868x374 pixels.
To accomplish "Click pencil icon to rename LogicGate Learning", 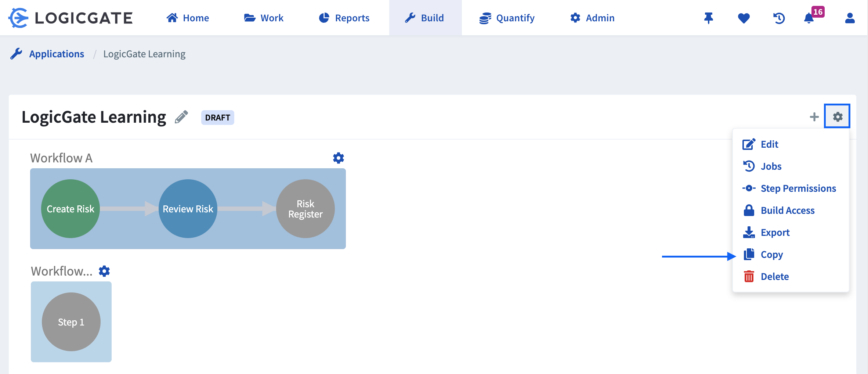I will (x=181, y=117).
